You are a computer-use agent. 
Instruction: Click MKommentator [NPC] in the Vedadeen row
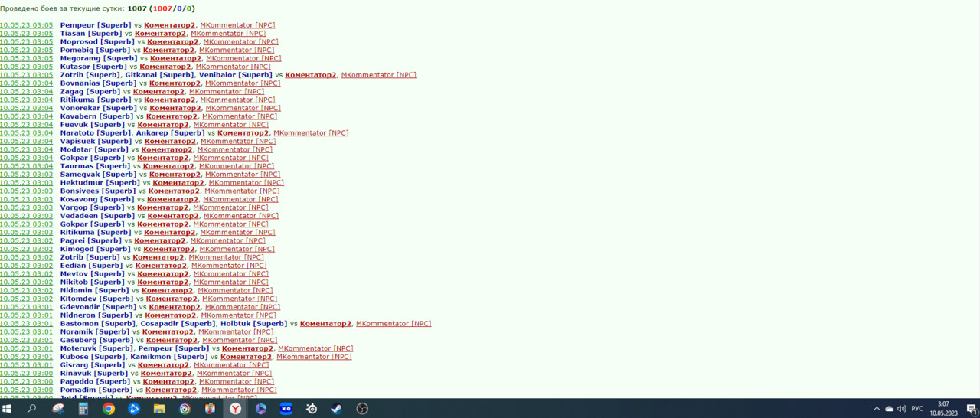[x=240, y=216]
